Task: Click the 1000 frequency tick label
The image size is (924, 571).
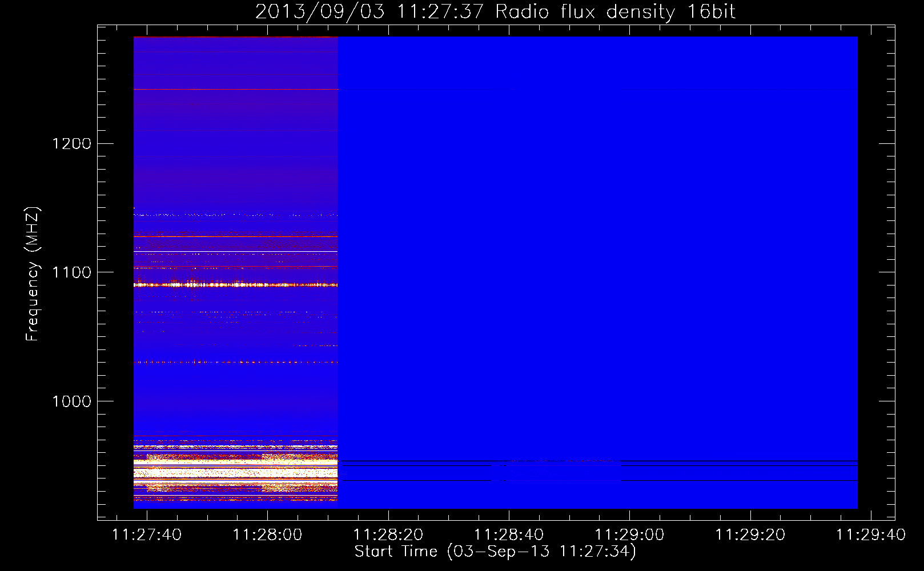Action: 71,401
